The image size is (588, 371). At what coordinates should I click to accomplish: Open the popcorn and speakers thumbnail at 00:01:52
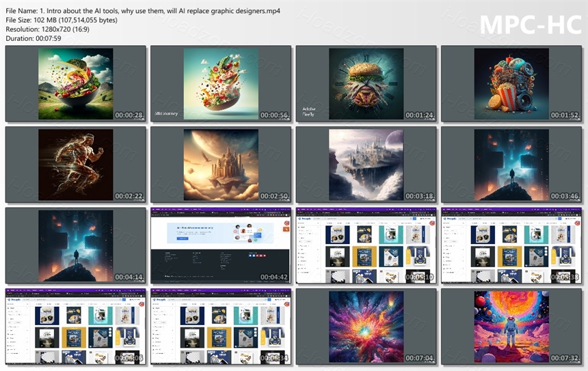point(511,83)
